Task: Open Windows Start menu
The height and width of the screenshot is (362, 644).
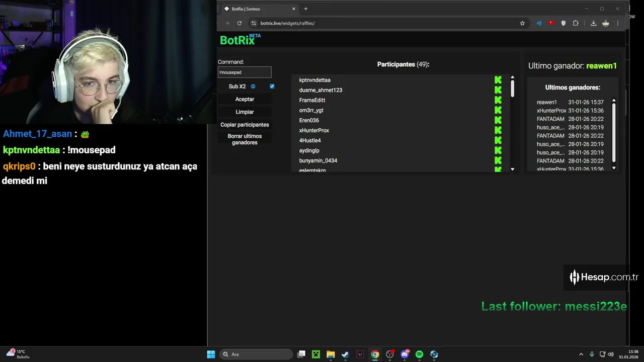Action: (x=211, y=354)
